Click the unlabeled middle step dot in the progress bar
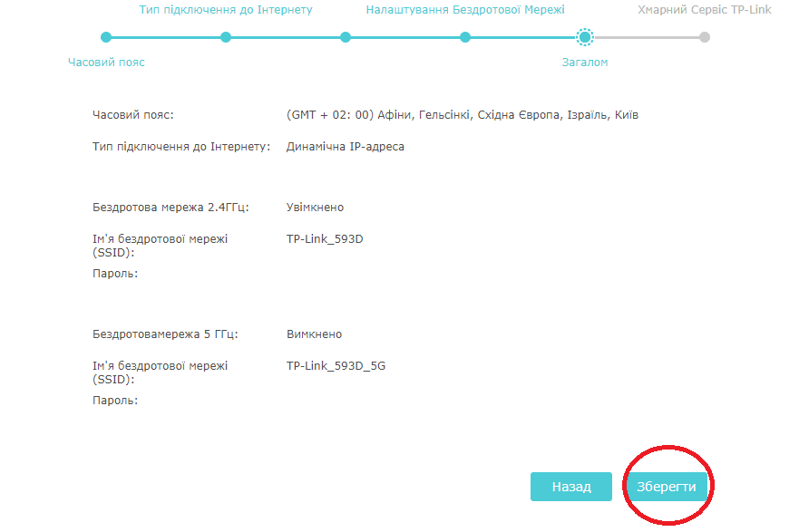 tap(346, 37)
